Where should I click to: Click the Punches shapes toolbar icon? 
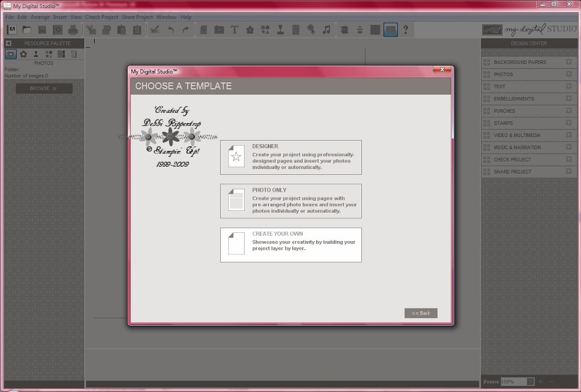(x=265, y=30)
